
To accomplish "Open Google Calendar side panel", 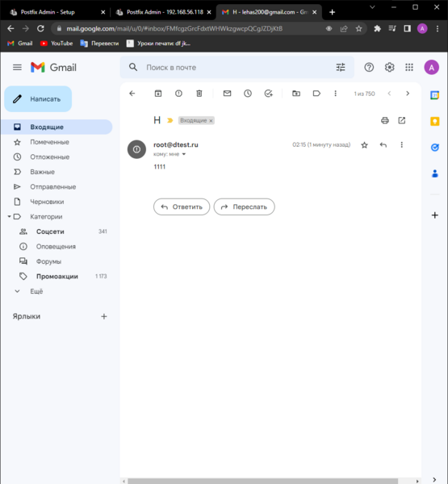I will click(435, 95).
